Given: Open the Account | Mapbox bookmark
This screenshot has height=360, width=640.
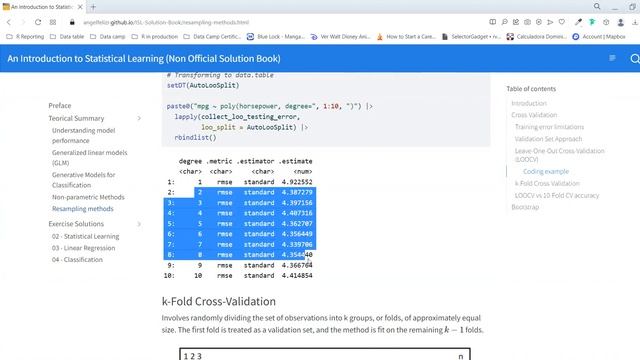Looking at the screenshot, I should pos(599,37).
